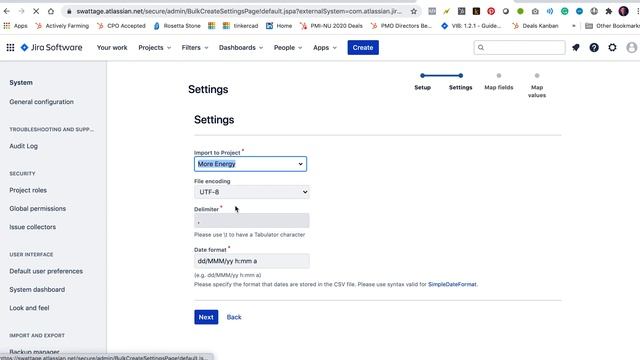Viewport: 640px width, 360px height.
Task: Open Default user preferences in sidebar
Action: pos(46,271)
